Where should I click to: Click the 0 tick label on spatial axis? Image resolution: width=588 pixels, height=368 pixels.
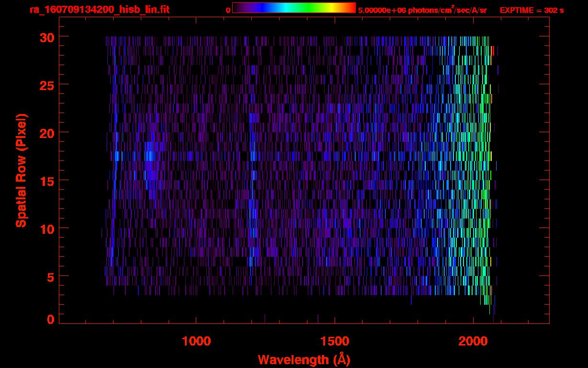[50, 320]
